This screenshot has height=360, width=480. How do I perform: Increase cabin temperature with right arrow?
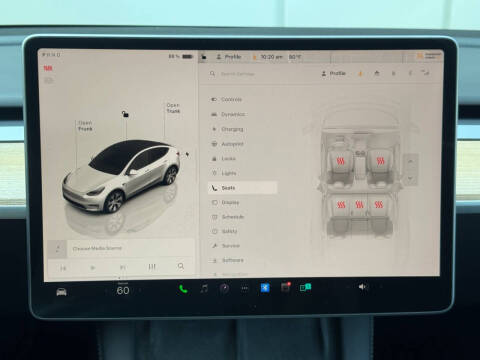pyautogui.click(x=140, y=290)
